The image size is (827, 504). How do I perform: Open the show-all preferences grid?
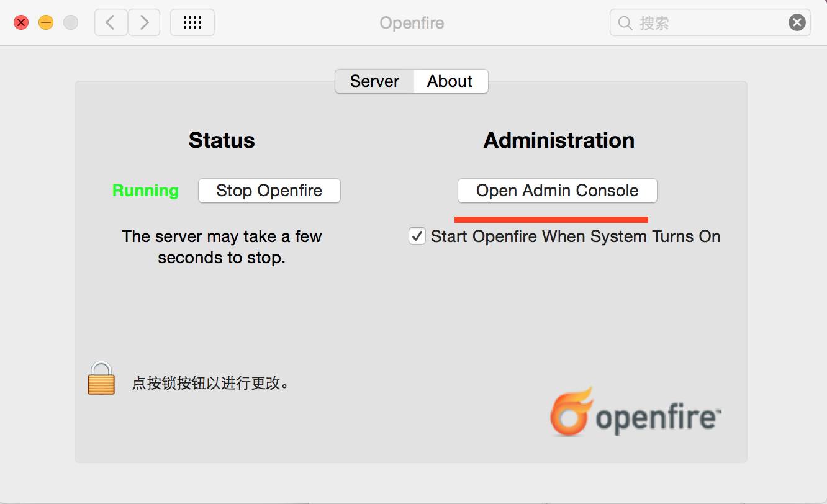pyautogui.click(x=192, y=23)
